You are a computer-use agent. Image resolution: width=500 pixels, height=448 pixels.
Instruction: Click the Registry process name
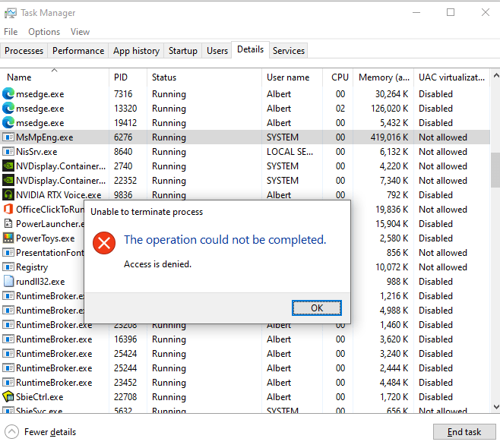point(32,267)
